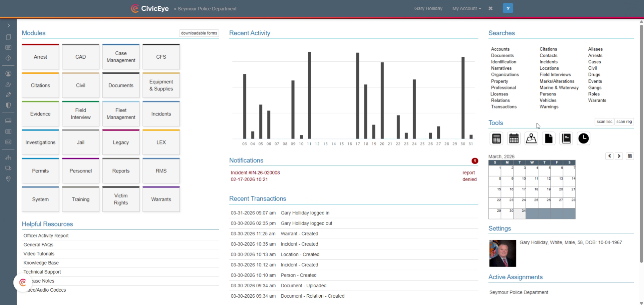The height and width of the screenshot is (305, 644).
Task: Expand the My Account dropdown
Action: point(467,8)
